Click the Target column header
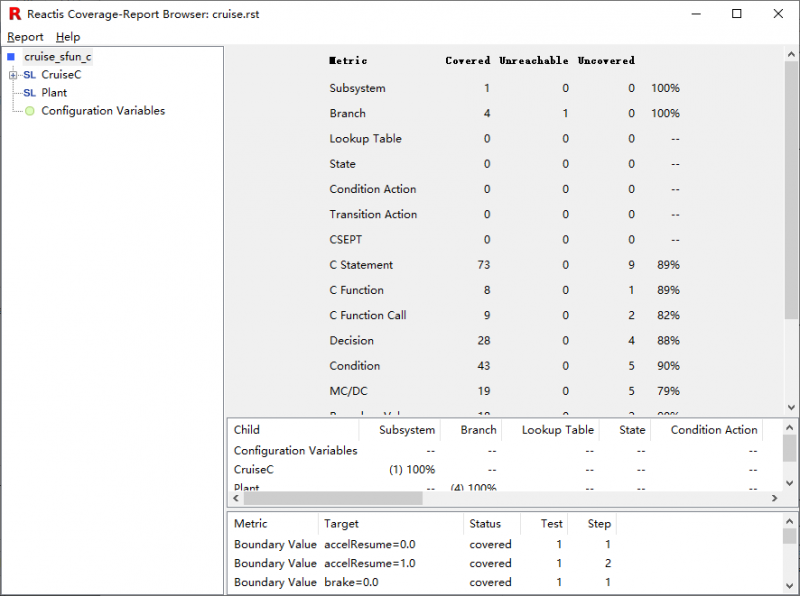The width and height of the screenshot is (800, 596). click(341, 523)
